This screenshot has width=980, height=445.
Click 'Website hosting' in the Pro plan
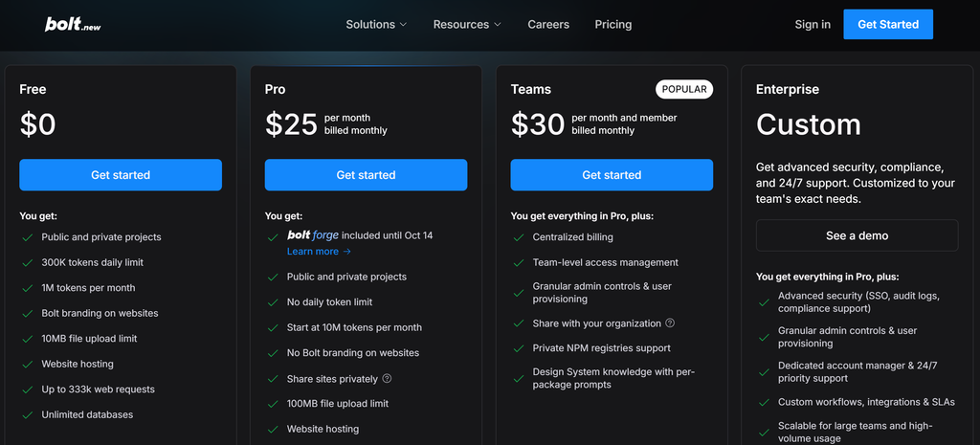323,429
